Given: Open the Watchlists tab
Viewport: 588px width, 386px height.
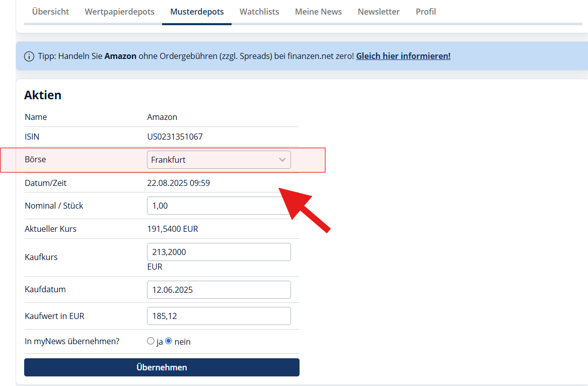Looking at the screenshot, I should pyautogui.click(x=259, y=12).
